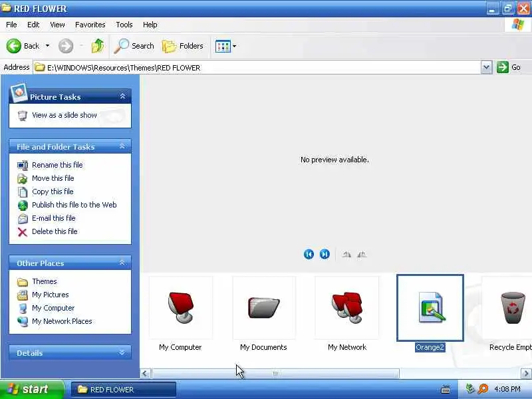Screen dimensions: 532x399
Task: Open the File menu
Action: coord(11,25)
